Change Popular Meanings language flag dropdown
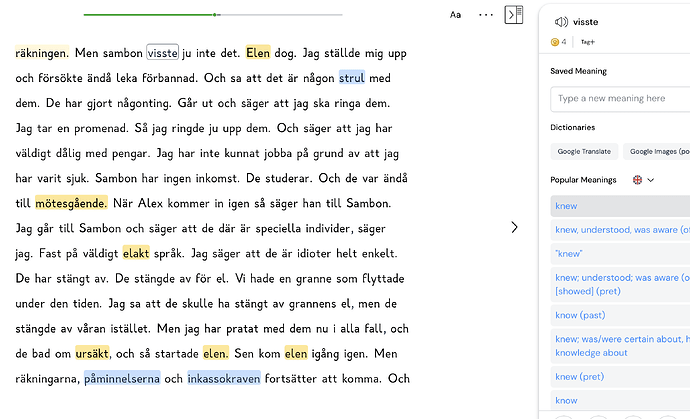Image resolution: width=690 pixels, height=419 pixels. click(x=643, y=180)
